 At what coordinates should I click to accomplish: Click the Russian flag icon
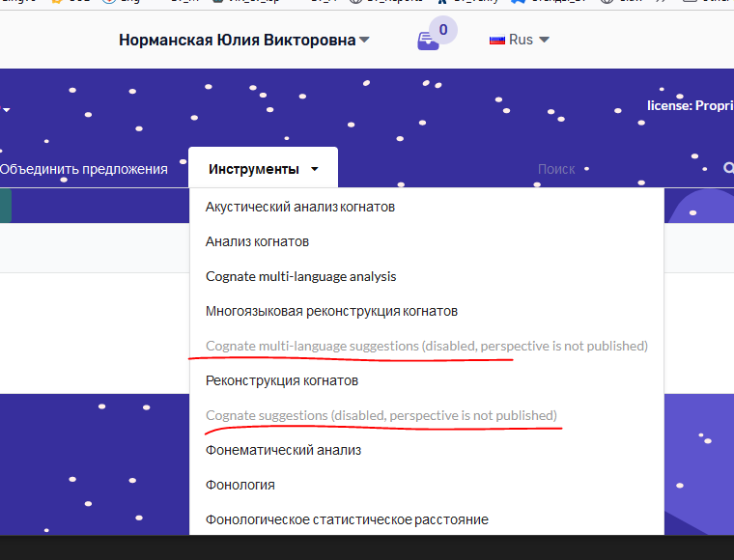pos(497,41)
